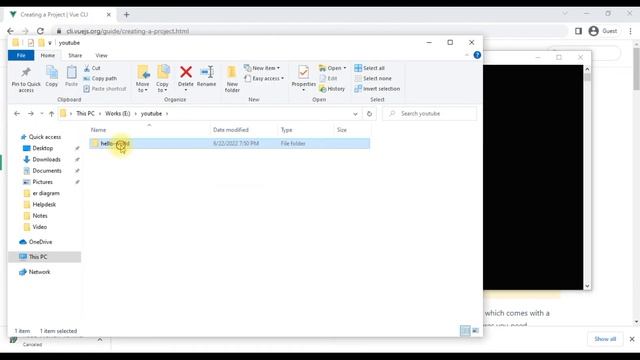Open the New item dropdown
Screen dimensions: 640x360
pos(262,68)
